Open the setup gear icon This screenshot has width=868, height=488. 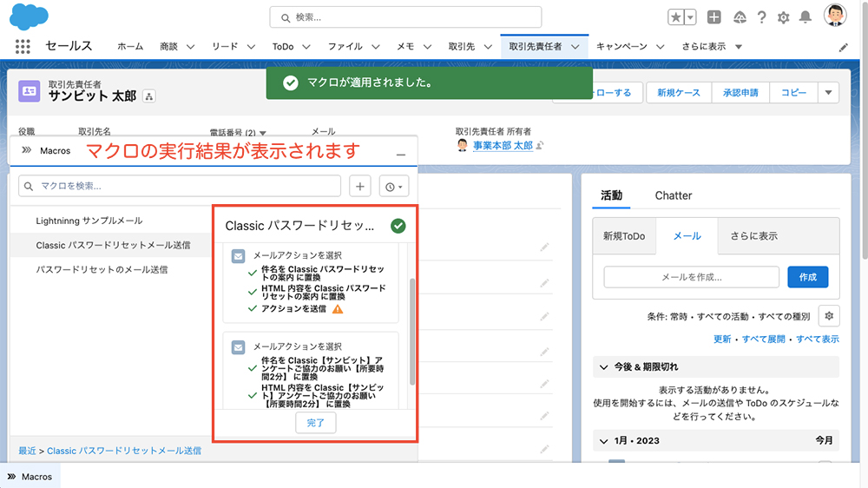[783, 17]
